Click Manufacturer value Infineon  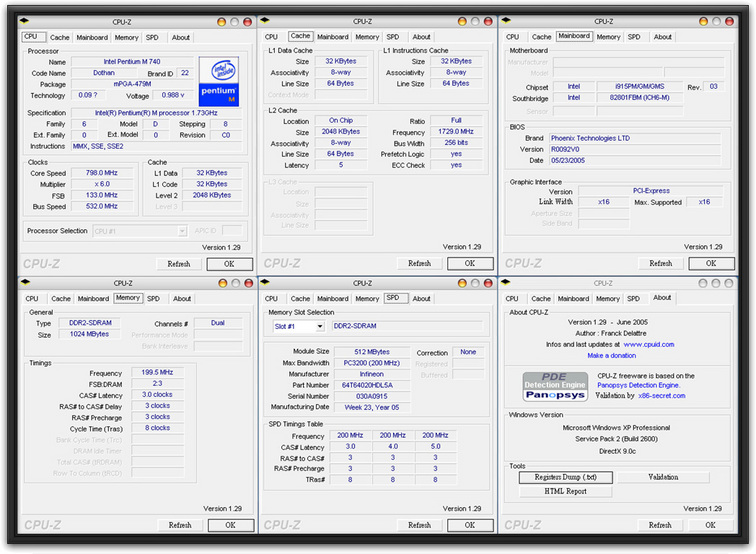pyautogui.click(x=371, y=374)
